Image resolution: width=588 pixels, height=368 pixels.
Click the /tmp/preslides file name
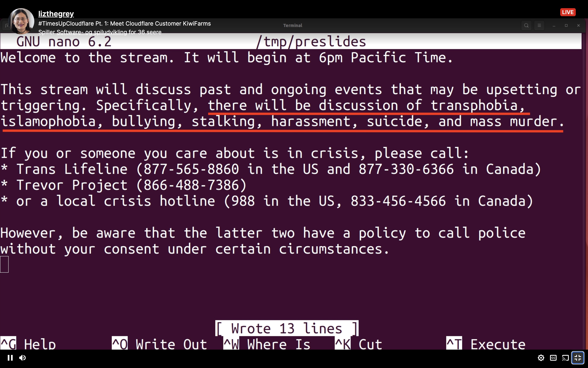(311, 41)
